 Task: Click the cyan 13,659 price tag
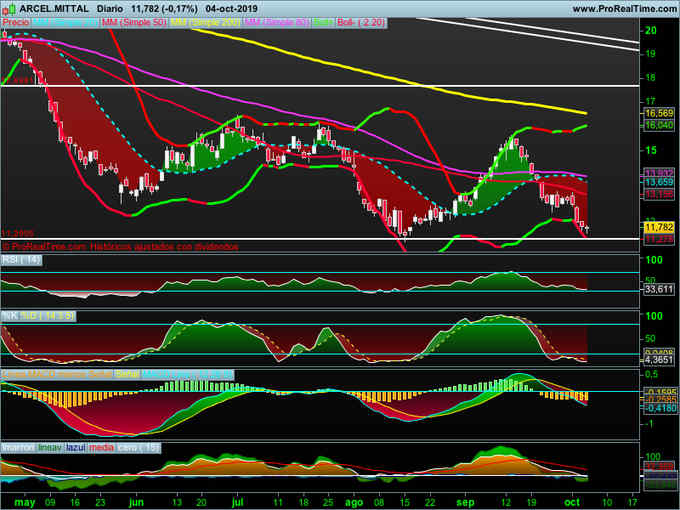pyautogui.click(x=659, y=182)
